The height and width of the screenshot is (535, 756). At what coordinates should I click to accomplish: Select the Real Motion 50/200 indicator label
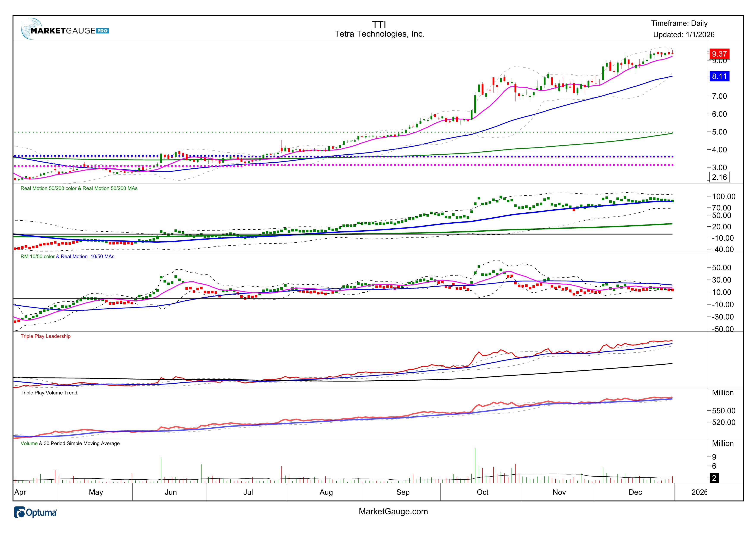(x=79, y=188)
